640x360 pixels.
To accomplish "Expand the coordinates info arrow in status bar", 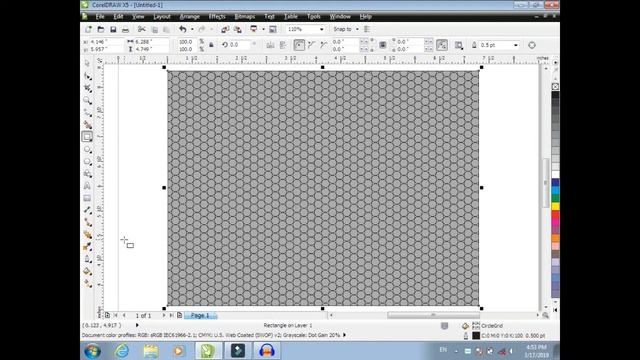I will tap(137, 325).
